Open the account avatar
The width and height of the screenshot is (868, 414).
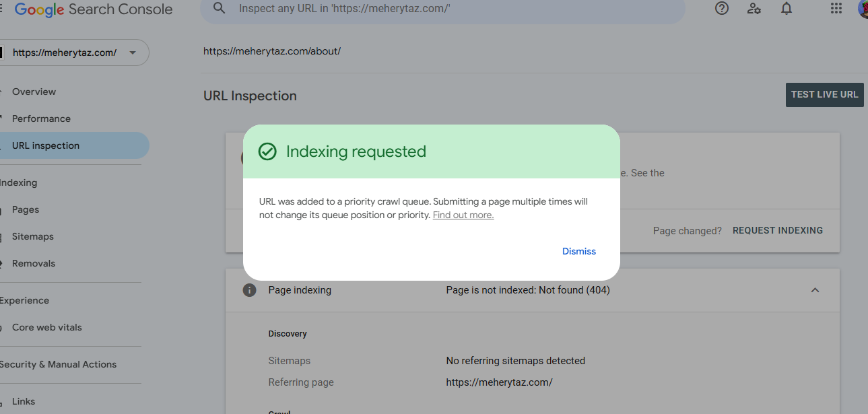[863, 8]
